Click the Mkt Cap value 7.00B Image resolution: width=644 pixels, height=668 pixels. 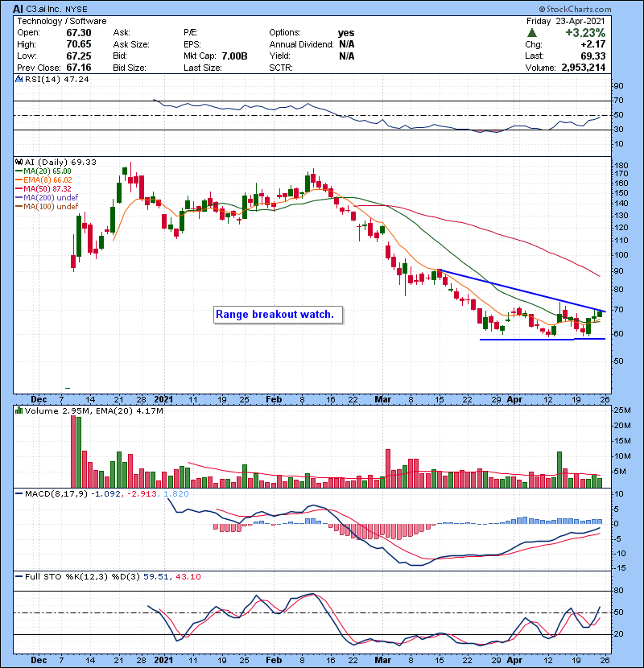click(x=234, y=56)
